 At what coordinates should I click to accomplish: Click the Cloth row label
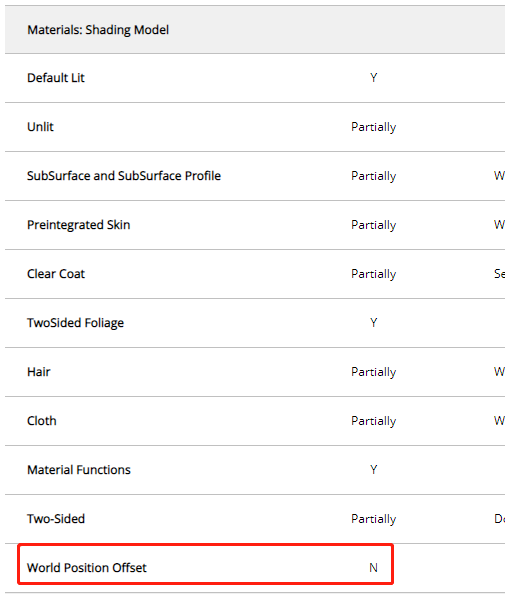click(x=42, y=420)
